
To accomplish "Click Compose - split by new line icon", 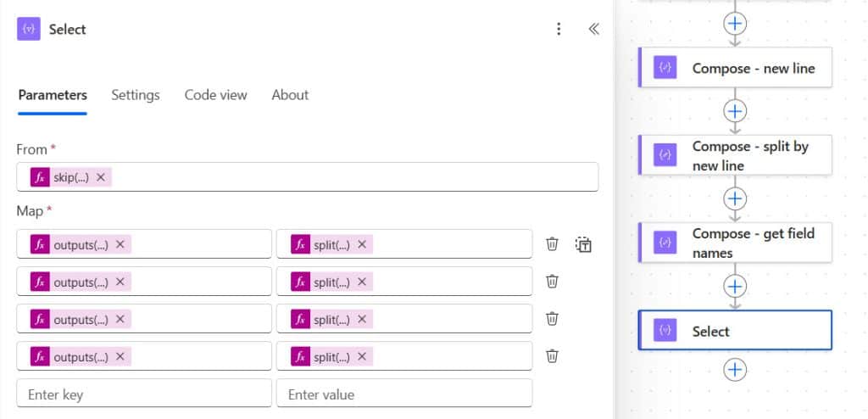I will [665, 155].
